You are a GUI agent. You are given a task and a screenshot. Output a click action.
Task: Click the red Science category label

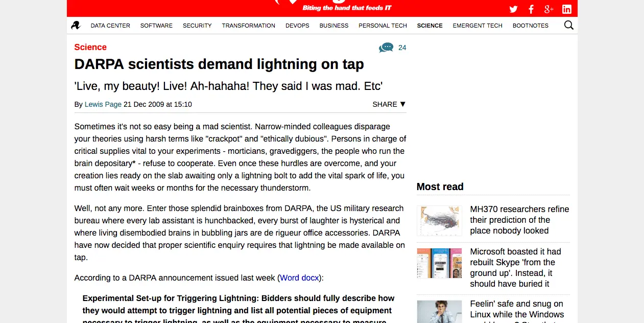click(90, 47)
